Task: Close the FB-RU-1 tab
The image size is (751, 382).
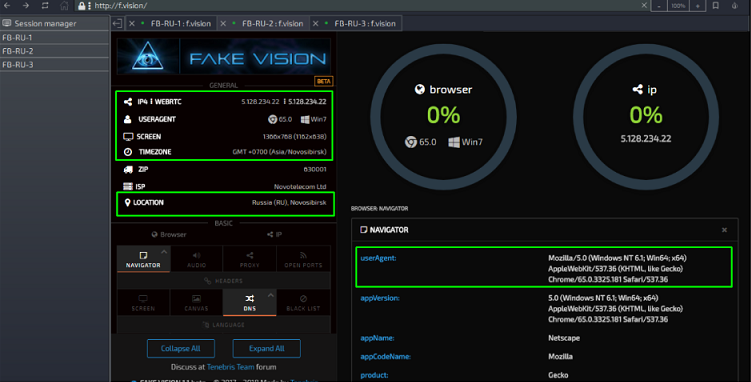Action: pyautogui.click(x=132, y=23)
